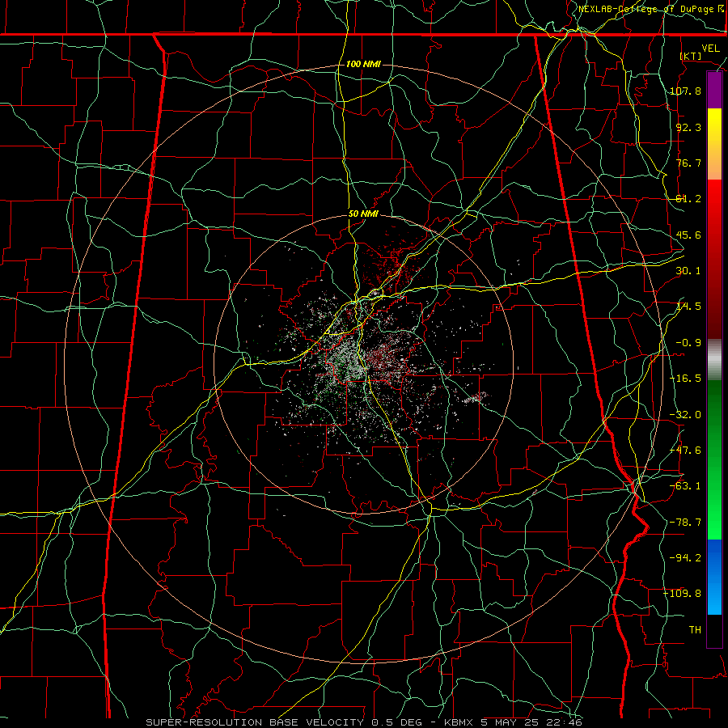Click the 61.2 velocity scale value
728x728 pixels.
(x=688, y=199)
